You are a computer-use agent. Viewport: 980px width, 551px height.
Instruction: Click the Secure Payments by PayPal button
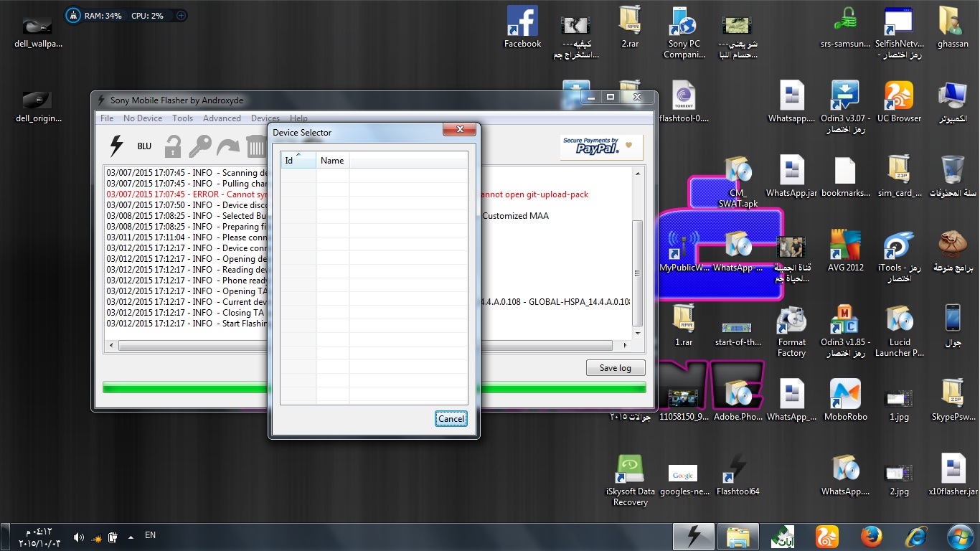601,147
